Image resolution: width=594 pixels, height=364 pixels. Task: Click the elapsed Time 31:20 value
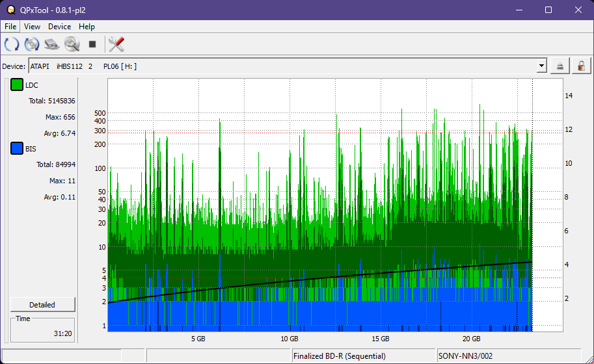62,333
